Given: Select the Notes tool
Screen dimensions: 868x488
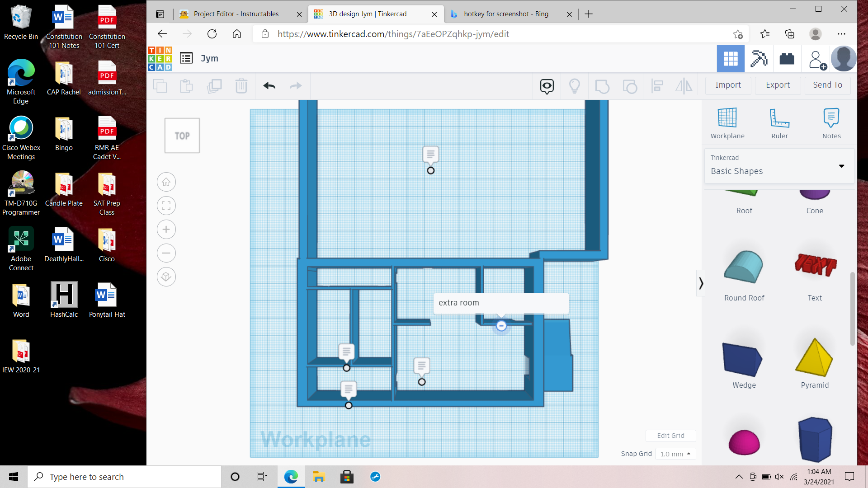Looking at the screenshot, I should [x=831, y=123].
